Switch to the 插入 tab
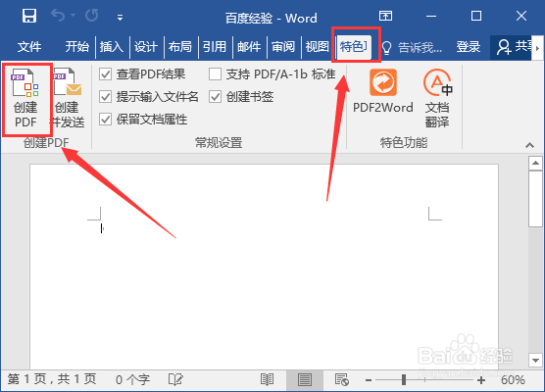 point(111,47)
